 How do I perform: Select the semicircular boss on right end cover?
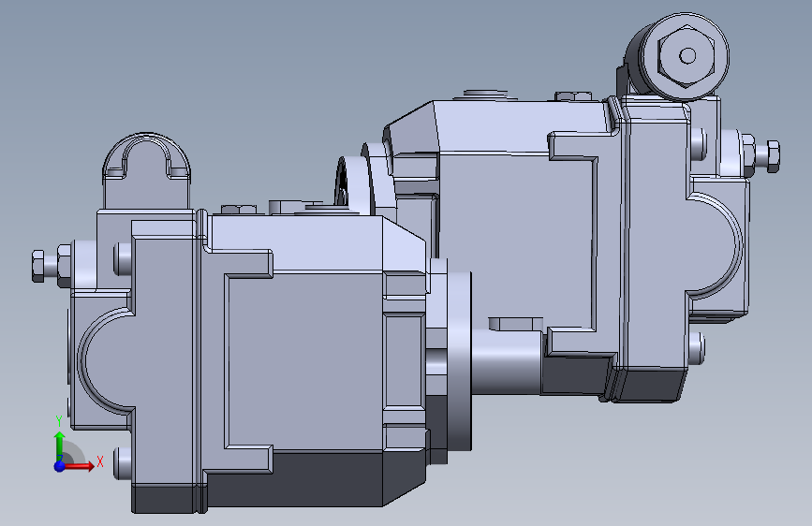[716, 246]
